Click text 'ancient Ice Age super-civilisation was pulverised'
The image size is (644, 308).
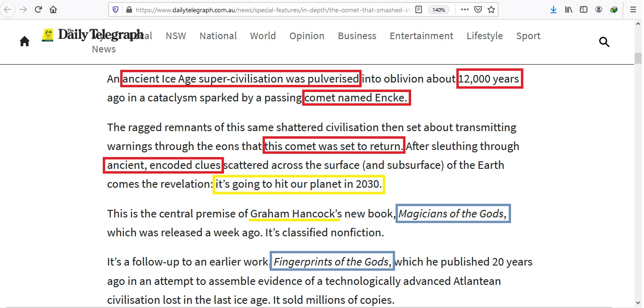(x=241, y=79)
